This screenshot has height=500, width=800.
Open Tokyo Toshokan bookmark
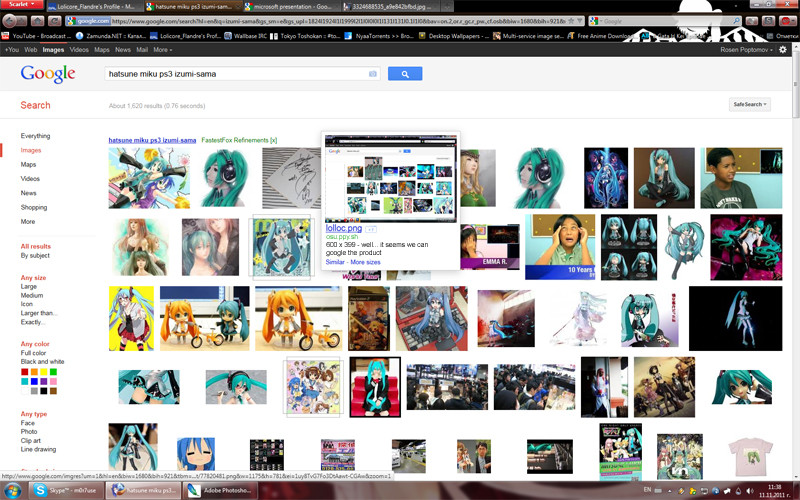click(306, 36)
